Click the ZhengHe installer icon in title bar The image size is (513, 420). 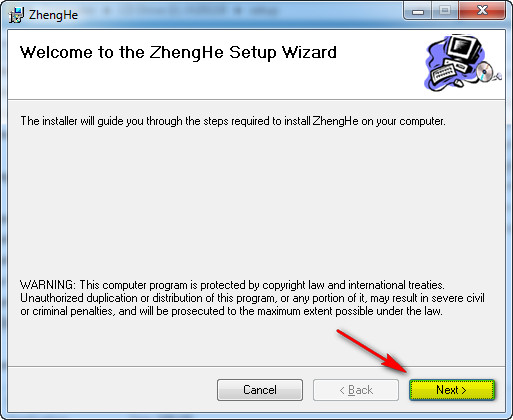[x=16, y=15]
